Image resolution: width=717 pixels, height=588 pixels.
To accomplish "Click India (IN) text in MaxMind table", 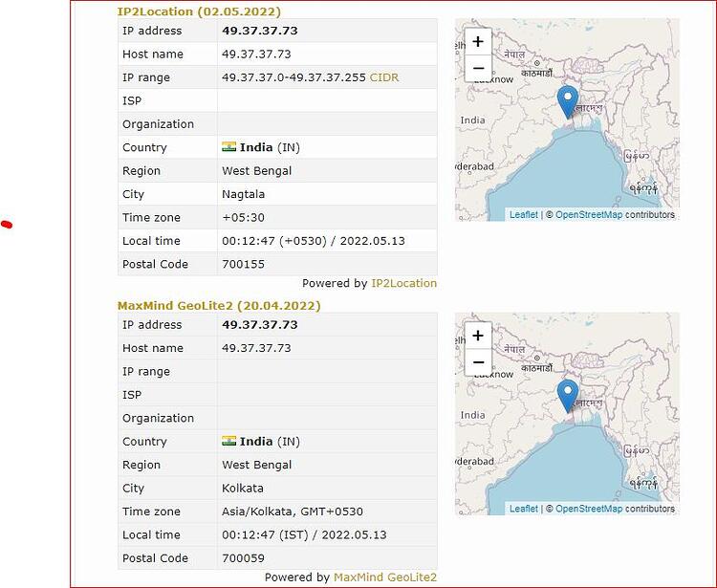I will coord(270,441).
